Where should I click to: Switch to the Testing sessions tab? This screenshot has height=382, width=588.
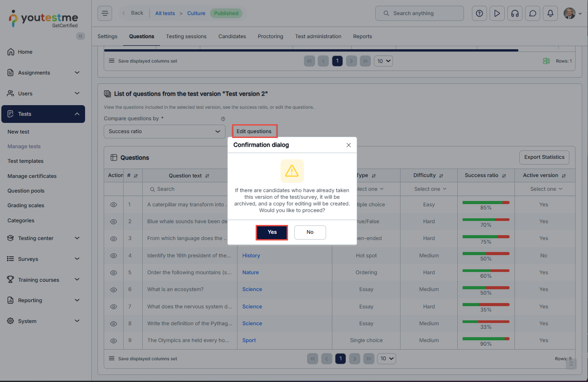186,36
